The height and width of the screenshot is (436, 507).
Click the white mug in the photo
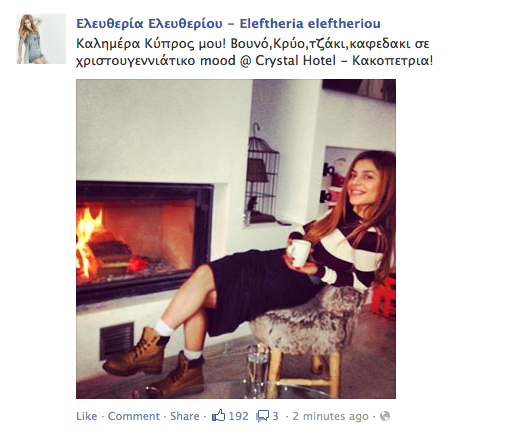click(299, 252)
